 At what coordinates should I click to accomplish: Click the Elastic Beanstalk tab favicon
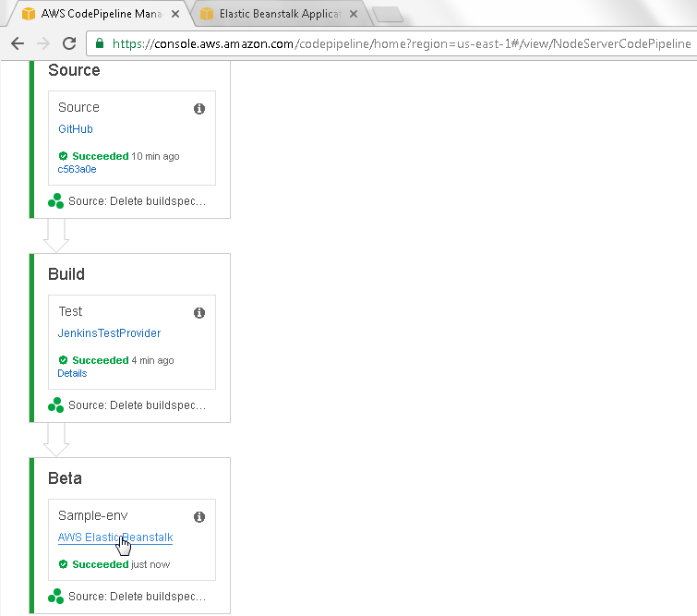pos(207,14)
